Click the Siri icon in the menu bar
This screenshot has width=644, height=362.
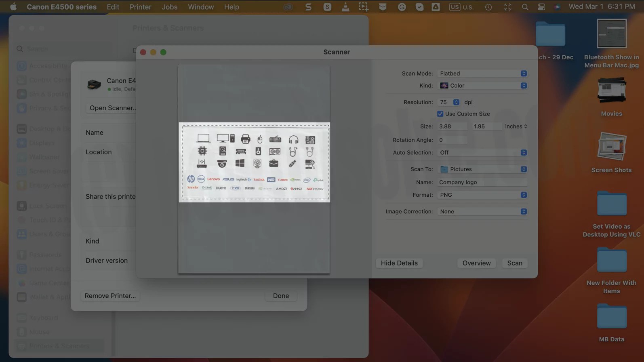[x=557, y=7]
